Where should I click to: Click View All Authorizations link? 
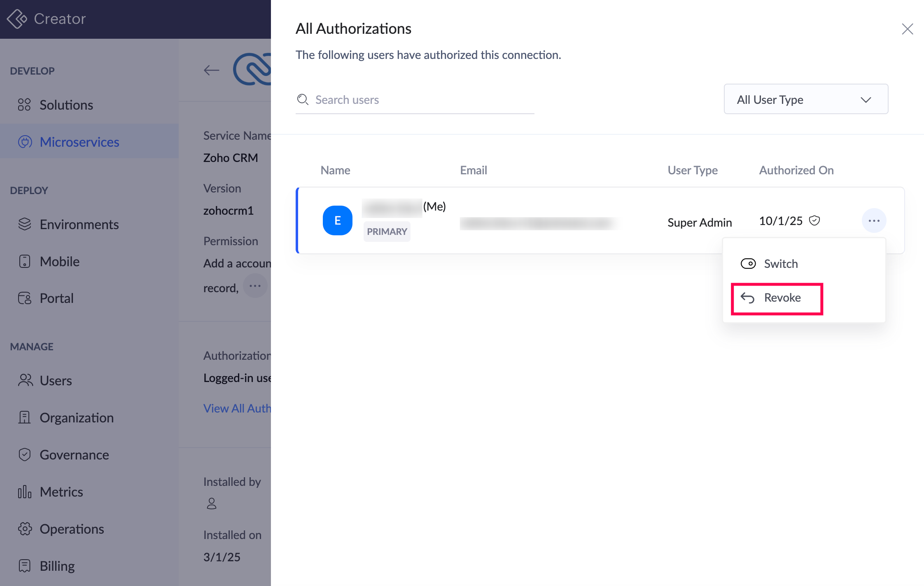(x=237, y=408)
